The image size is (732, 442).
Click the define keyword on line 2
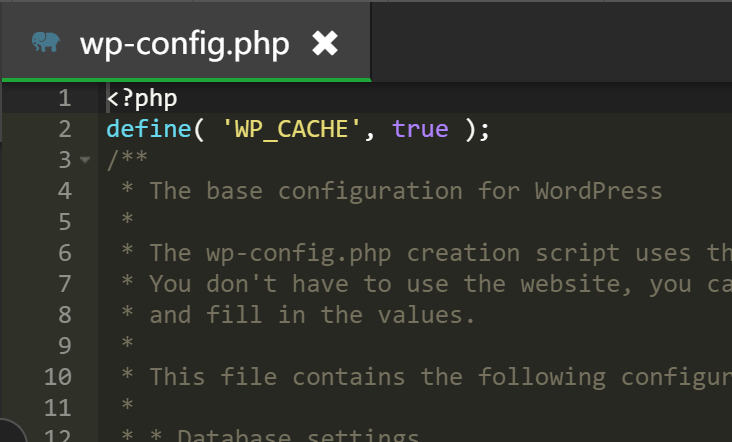coord(148,129)
